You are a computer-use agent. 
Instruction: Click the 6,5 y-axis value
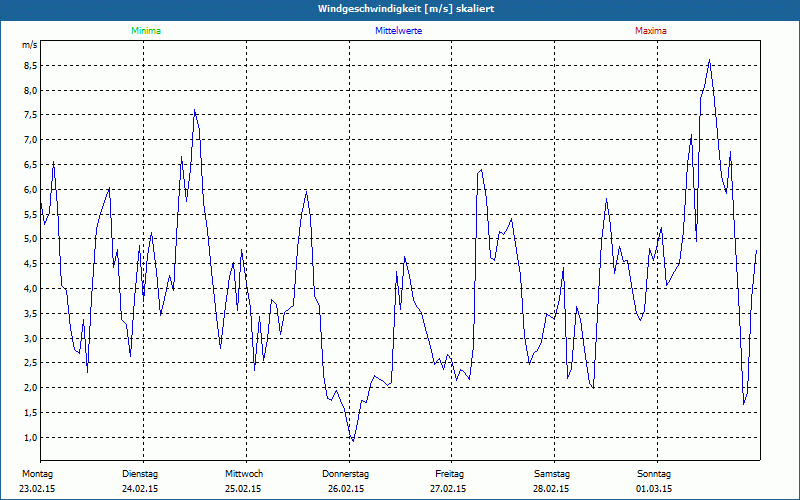(x=31, y=165)
